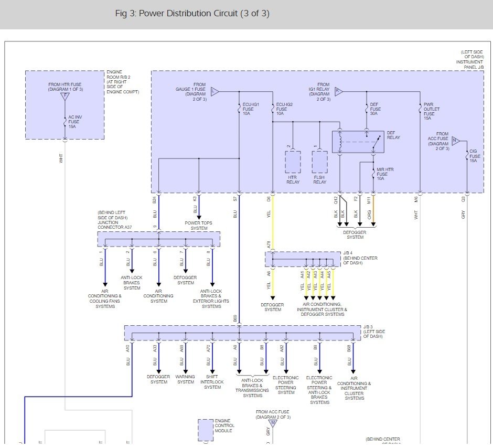This screenshot has width=493, height=448.
Task: Click the 'ECU-IG2 FUSE 10A' label
Action: (x=284, y=109)
